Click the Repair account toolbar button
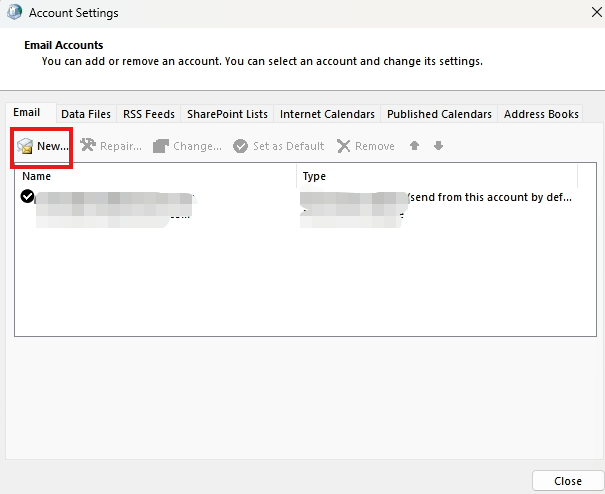This screenshot has height=494, width=605. [x=111, y=146]
